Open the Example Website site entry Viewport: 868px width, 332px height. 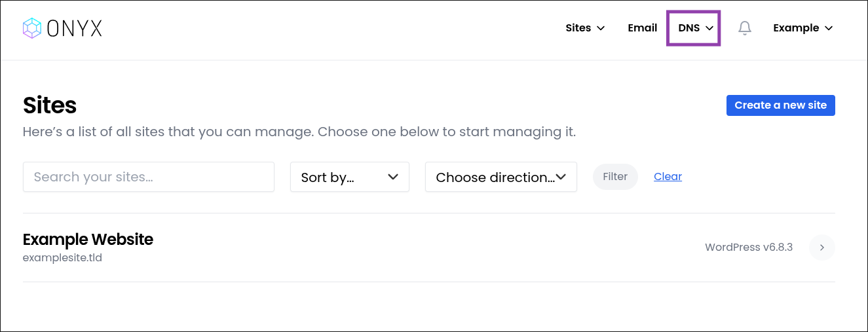[88, 240]
